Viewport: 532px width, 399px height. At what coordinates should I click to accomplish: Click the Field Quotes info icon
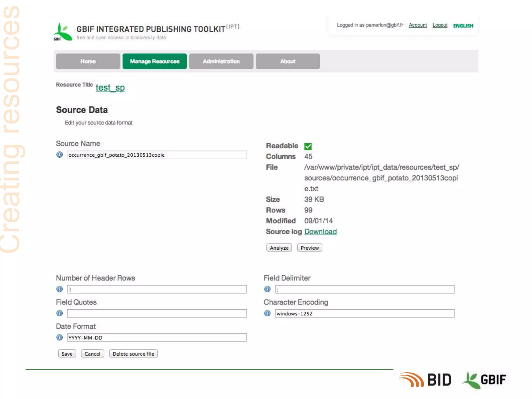point(59,313)
